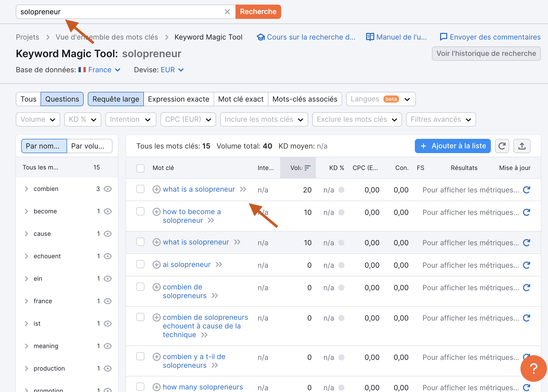Expand details for 'what is a solopreneur'
Screen dimensions: 548x392
[243, 189]
